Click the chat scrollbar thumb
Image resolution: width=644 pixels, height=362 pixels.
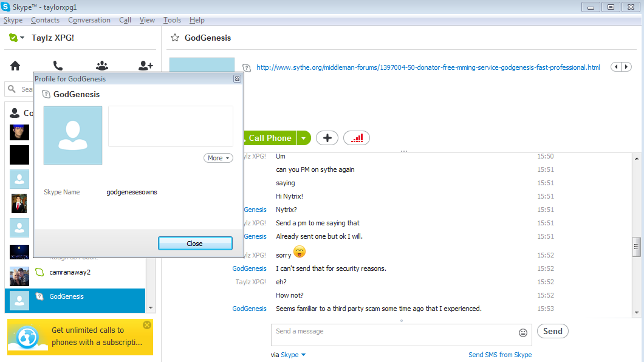click(x=636, y=247)
